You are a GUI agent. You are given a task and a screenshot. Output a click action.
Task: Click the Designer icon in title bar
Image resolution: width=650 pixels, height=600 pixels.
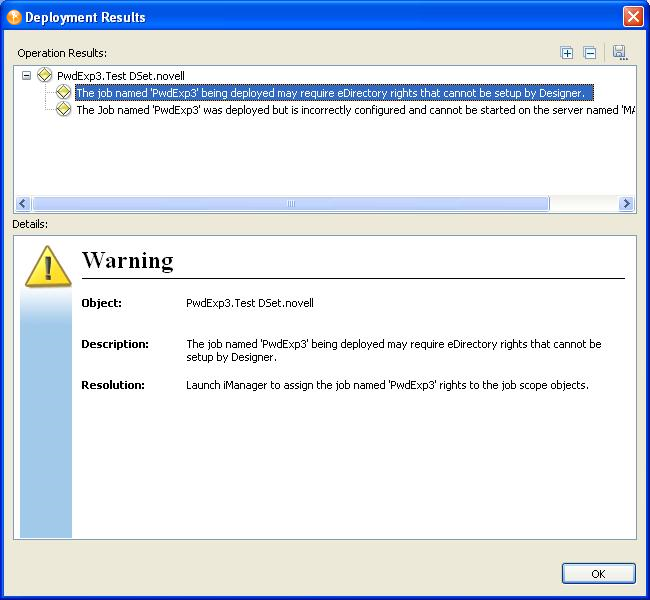(14, 17)
